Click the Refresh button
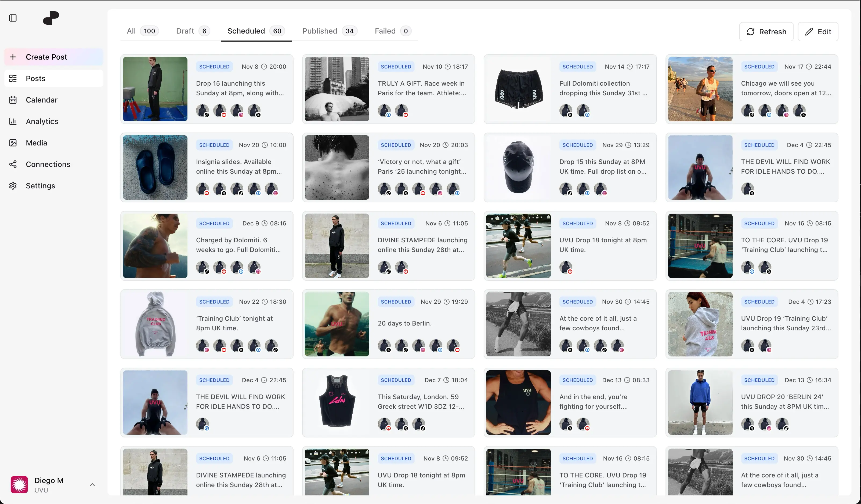The image size is (861, 504). [766, 31]
